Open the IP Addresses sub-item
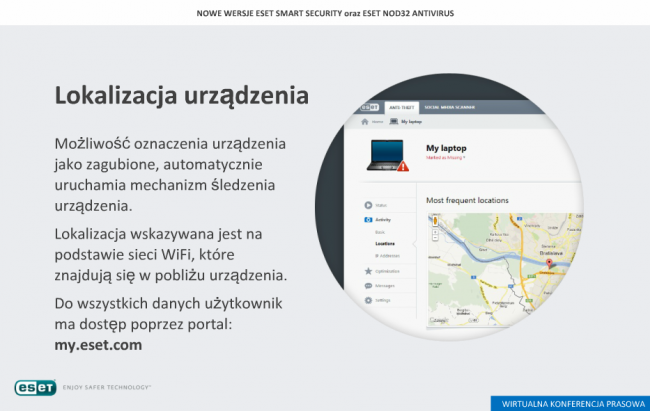Screen dimensions: 650x411 pos(387,256)
